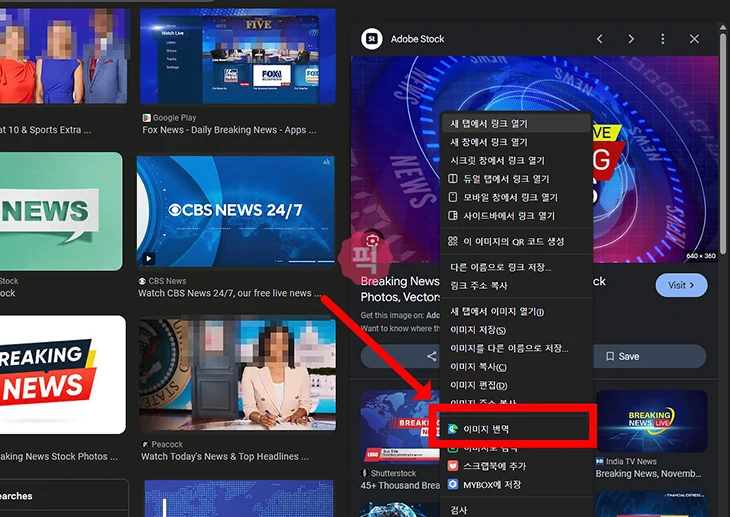Click the scrapbook icon beside 스크랩북에 추가
Screen dimensions: 730x517
[453, 466]
